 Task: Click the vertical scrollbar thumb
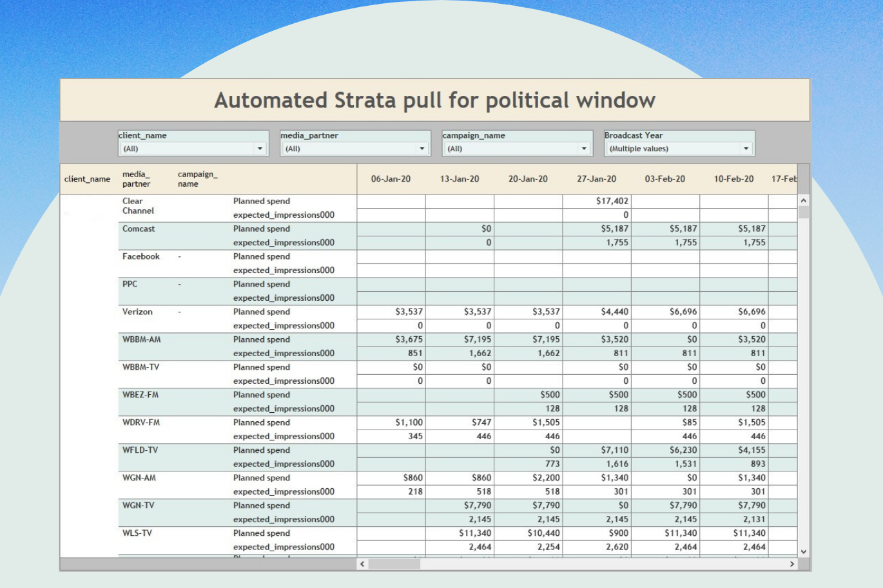[804, 213]
